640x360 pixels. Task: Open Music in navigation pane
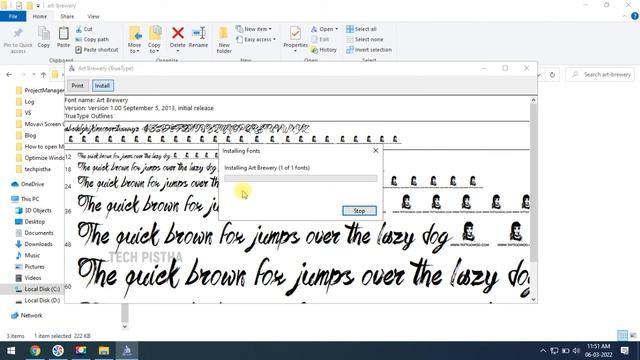point(27,255)
